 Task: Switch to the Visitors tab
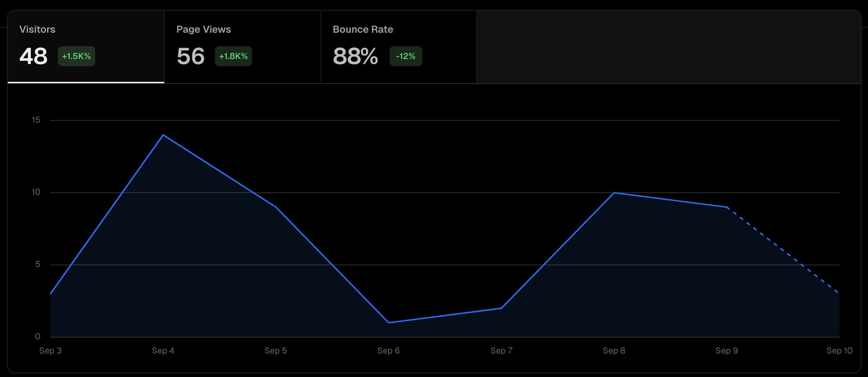click(85, 46)
